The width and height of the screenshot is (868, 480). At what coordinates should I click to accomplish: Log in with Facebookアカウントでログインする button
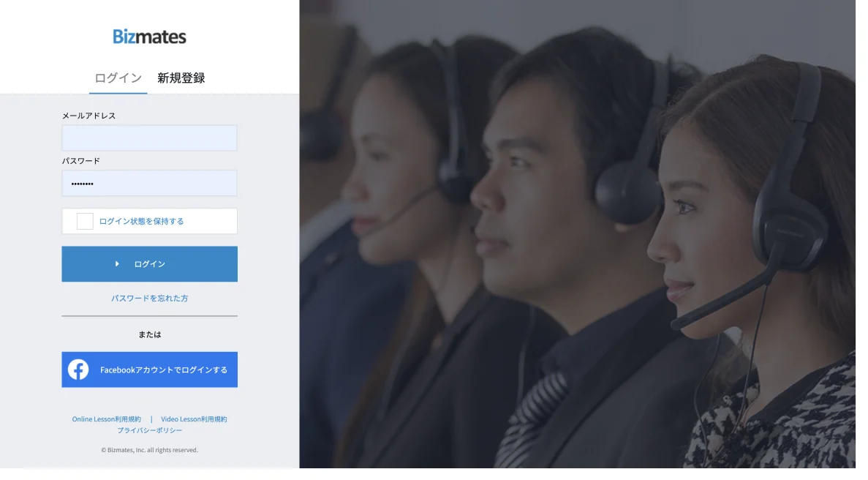pos(149,370)
